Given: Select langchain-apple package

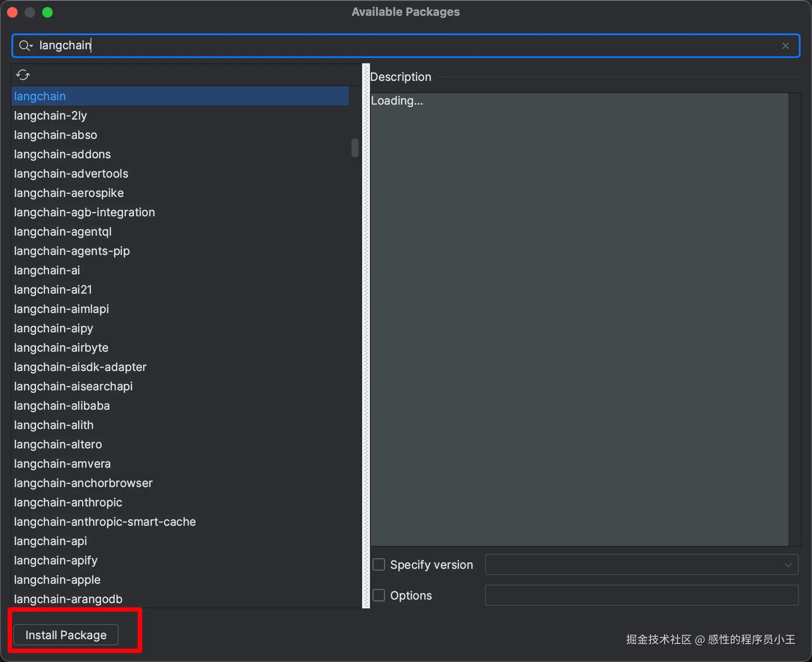Looking at the screenshot, I should 180,579.
